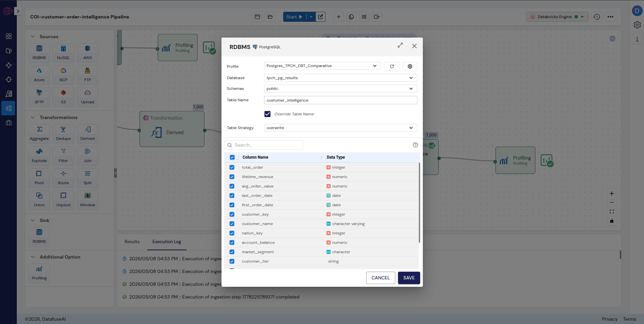Choose the GCP source icon
644x324 pixels.
coord(63,74)
